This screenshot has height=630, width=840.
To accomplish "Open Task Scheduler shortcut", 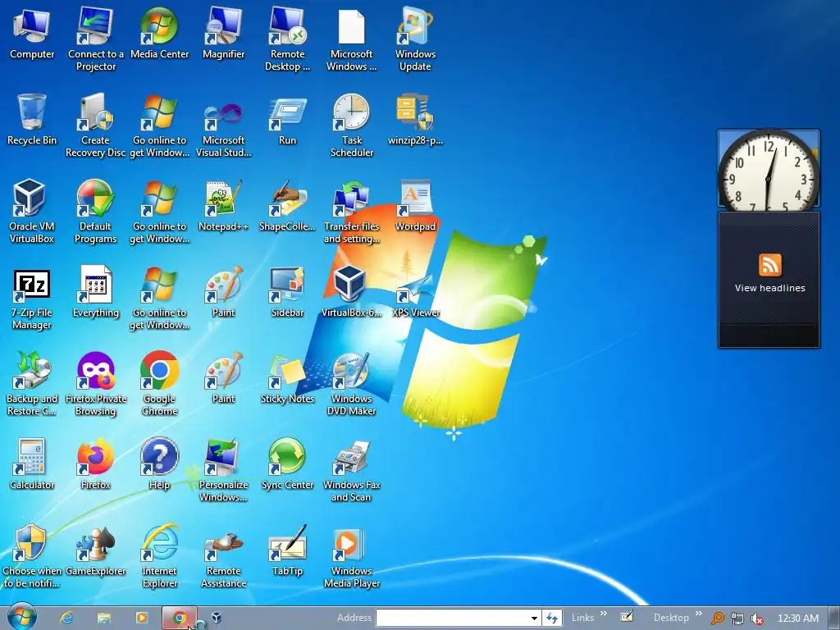I will (351, 125).
